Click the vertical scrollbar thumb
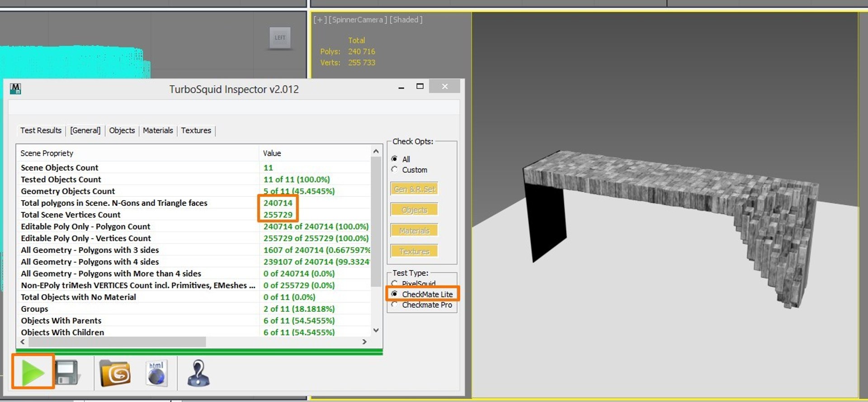Image resolution: width=868 pixels, height=402 pixels. coord(376,221)
